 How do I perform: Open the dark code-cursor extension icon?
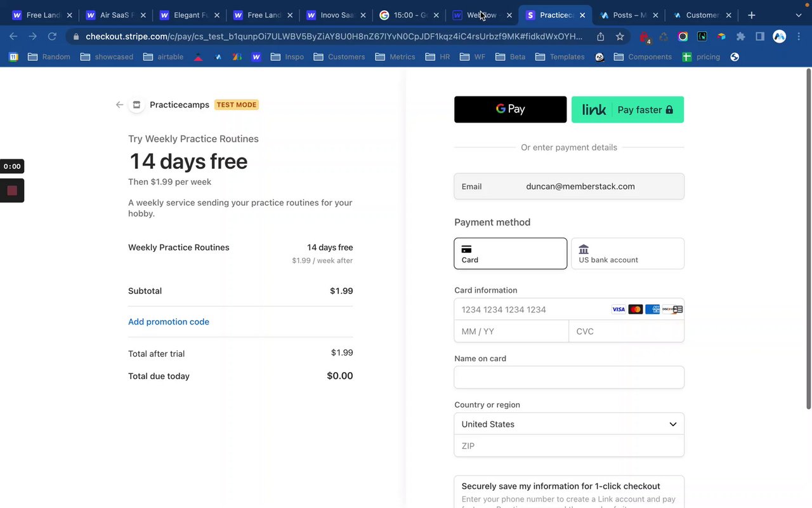[x=702, y=37]
